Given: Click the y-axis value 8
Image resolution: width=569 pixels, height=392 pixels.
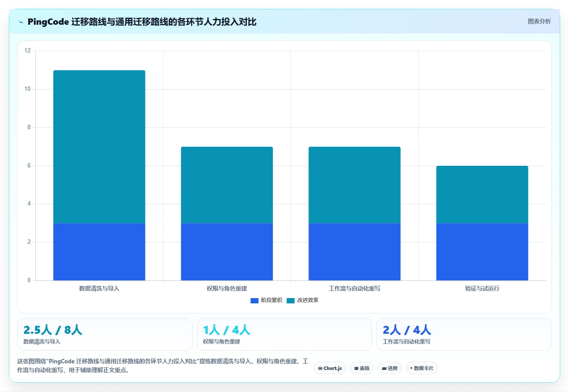Looking at the screenshot, I should [29, 127].
